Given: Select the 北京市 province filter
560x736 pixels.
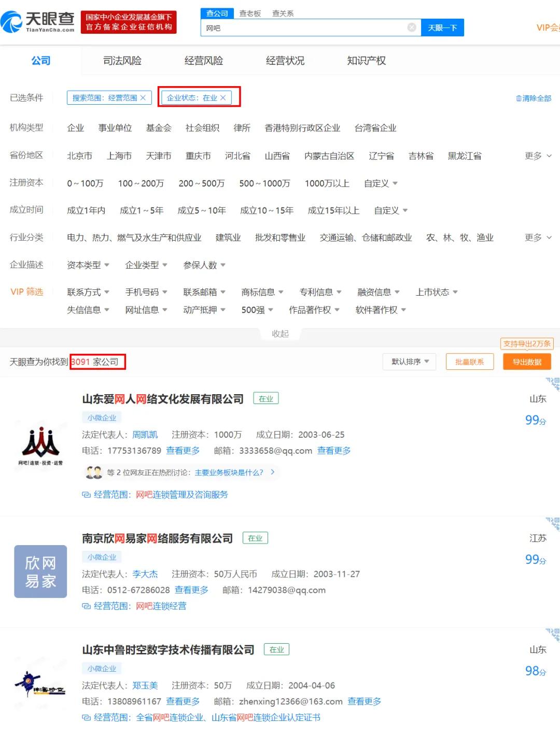Looking at the screenshot, I should (79, 156).
